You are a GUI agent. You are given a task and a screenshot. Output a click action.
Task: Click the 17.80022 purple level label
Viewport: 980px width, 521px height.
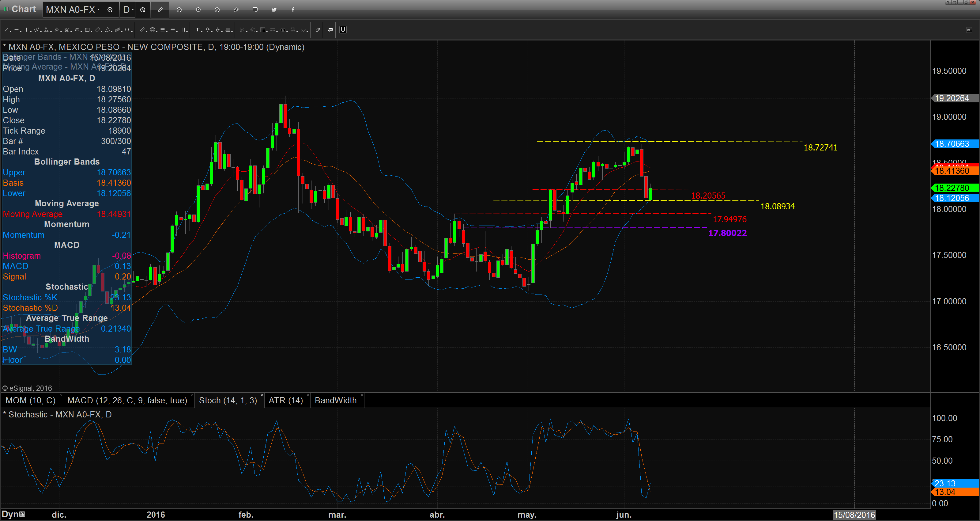coord(727,233)
